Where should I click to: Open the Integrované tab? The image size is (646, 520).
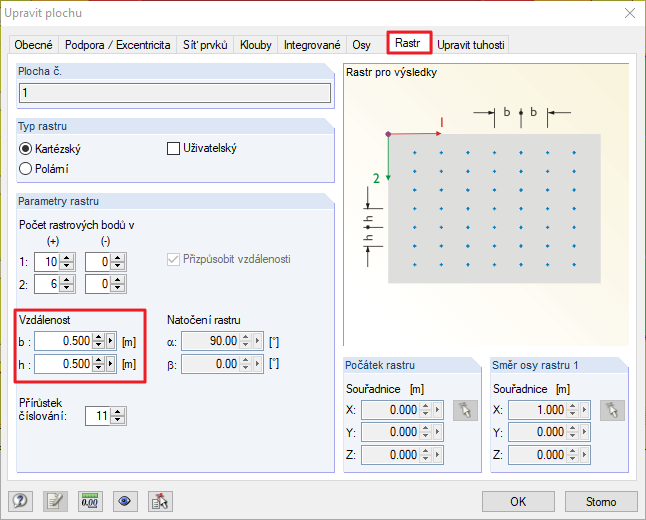(x=312, y=45)
